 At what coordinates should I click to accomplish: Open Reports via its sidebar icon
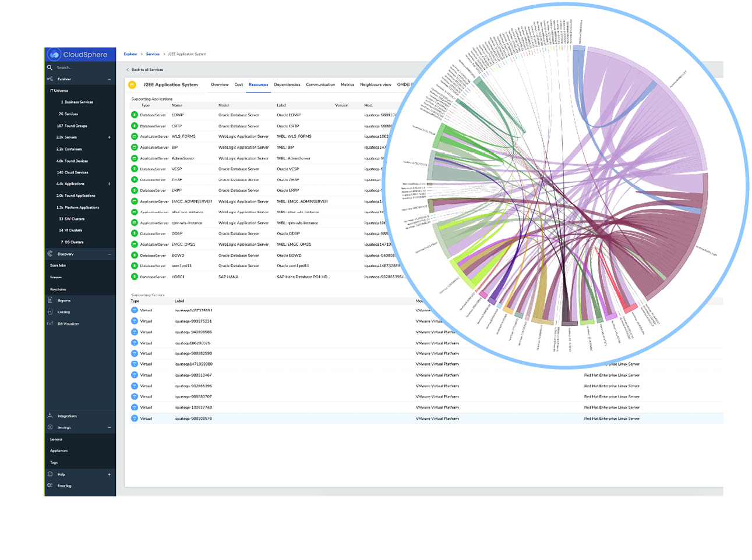50,300
